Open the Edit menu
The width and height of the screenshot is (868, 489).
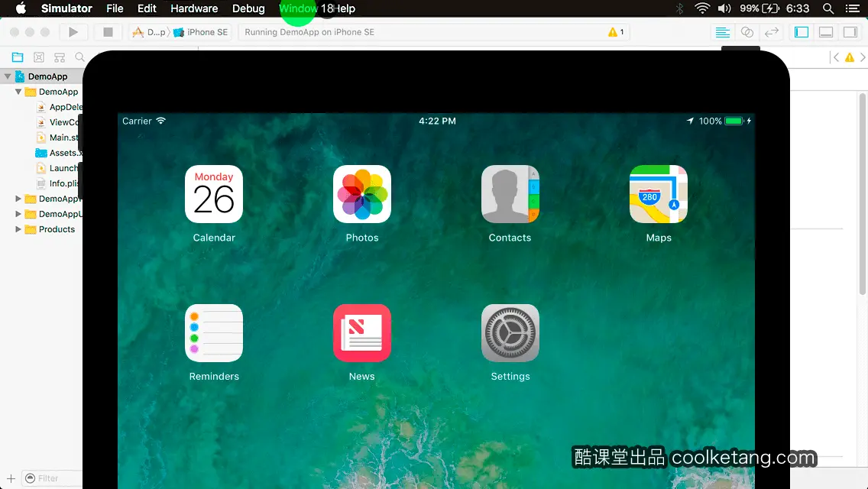tap(147, 8)
